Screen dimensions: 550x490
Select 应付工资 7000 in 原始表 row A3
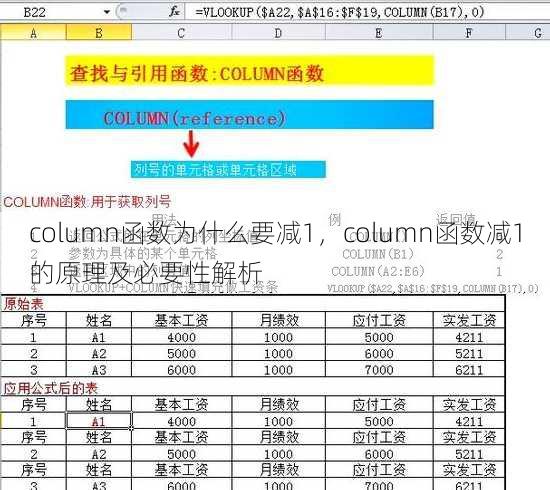[379, 369]
